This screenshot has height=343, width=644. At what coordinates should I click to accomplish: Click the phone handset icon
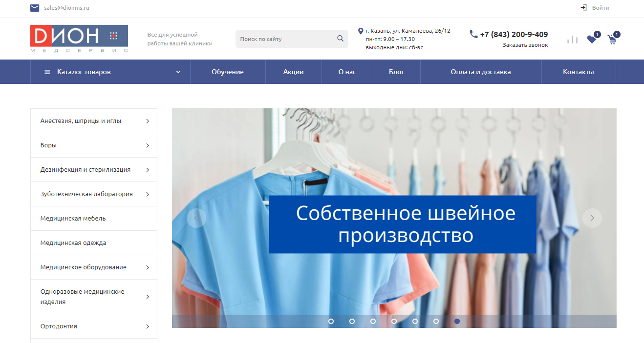(473, 34)
